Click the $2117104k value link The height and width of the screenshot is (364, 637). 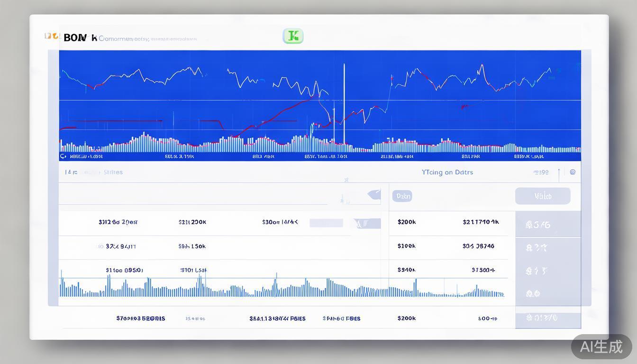[481, 222]
